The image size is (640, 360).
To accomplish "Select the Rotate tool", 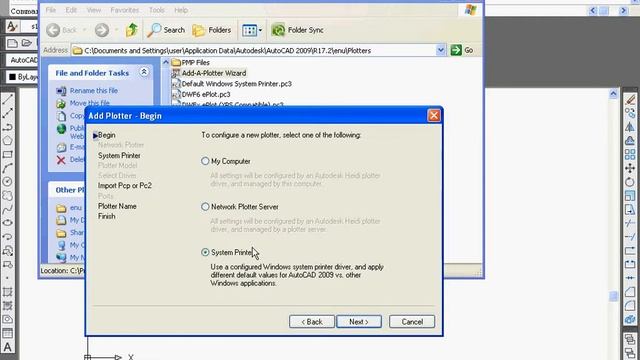I will [630, 182].
